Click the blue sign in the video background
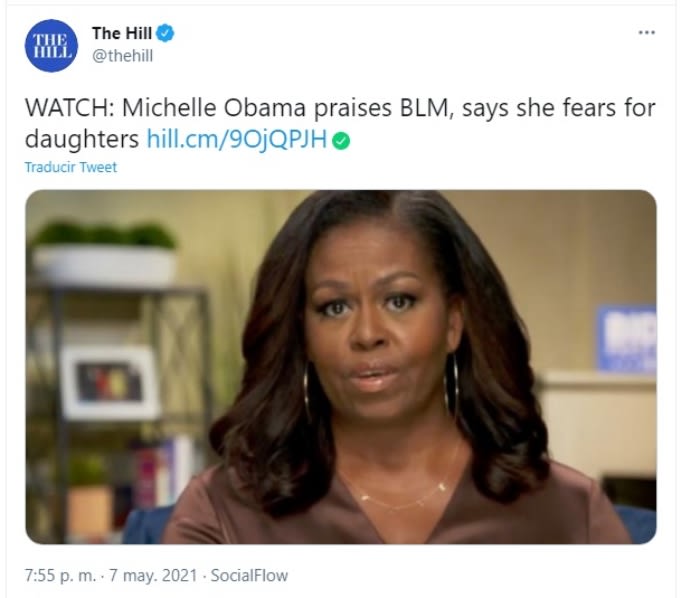Screen dimensions: 700x598 pos(626,339)
